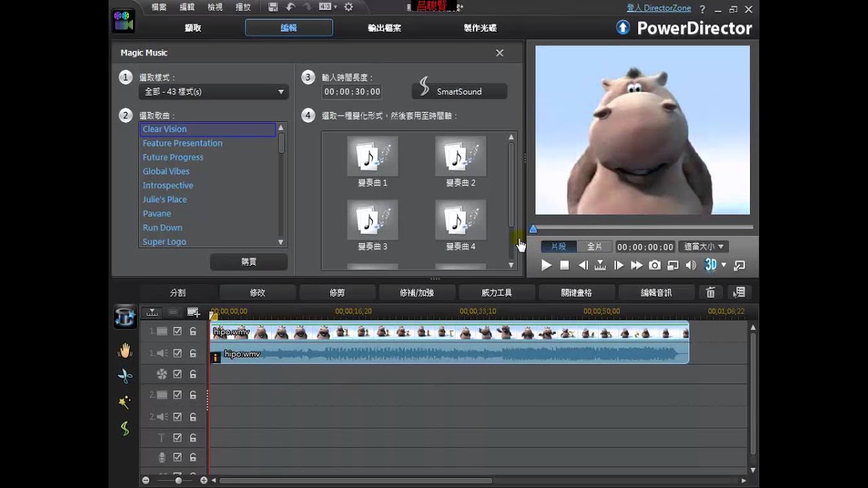Take a snapshot with camera icon
Screen dimensions: 868x488
click(x=654, y=266)
